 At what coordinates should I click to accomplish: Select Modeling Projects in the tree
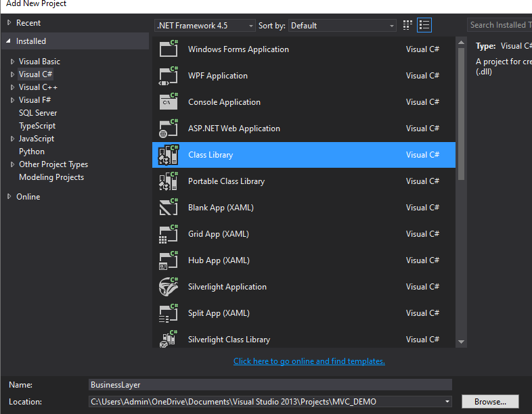(51, 177)
